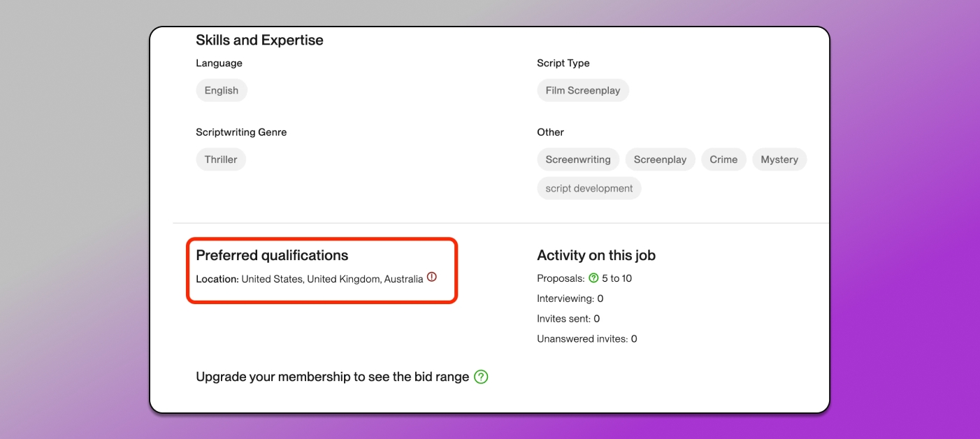Select the Thriller genre tag

click(221, 159)
